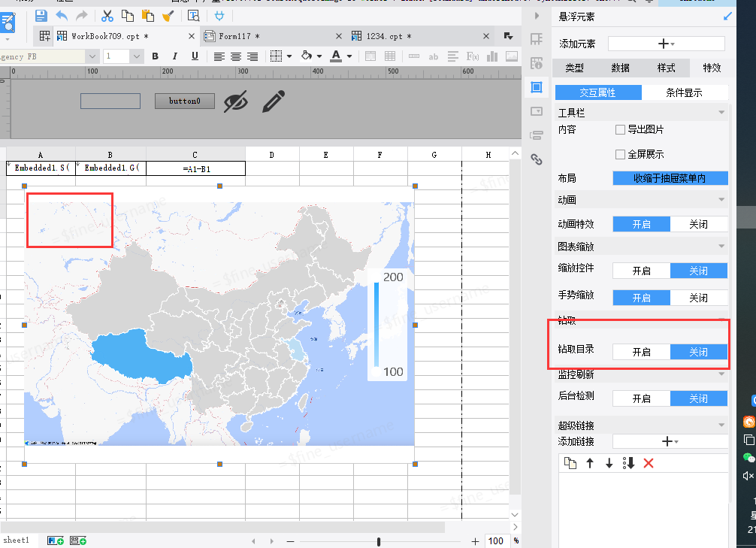The image size is (756, 548).
Task: Open the font size dropdown
Action: (x=137, y=56)
